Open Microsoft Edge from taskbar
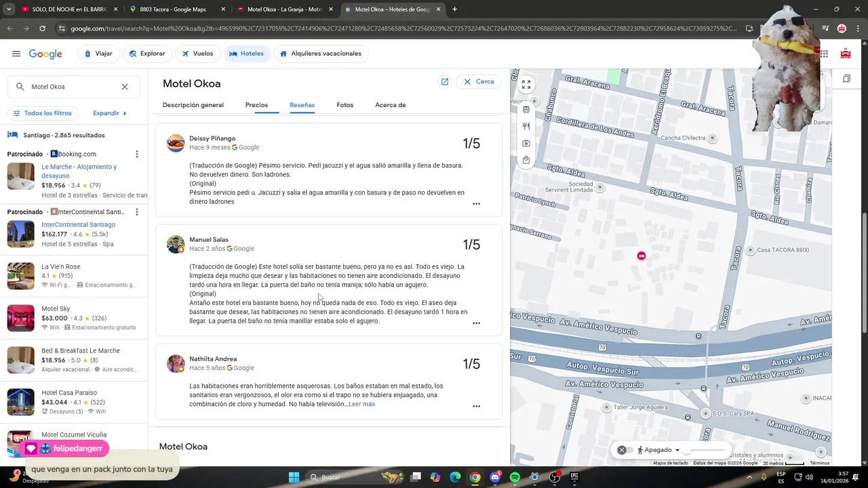Screen dimensions: 868x488 455,477
